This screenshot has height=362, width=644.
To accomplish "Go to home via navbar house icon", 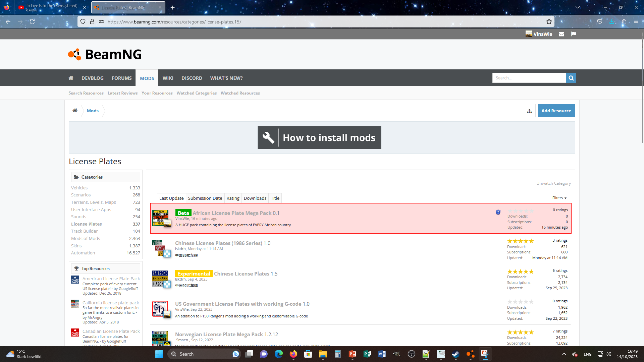I will (71, 78).
